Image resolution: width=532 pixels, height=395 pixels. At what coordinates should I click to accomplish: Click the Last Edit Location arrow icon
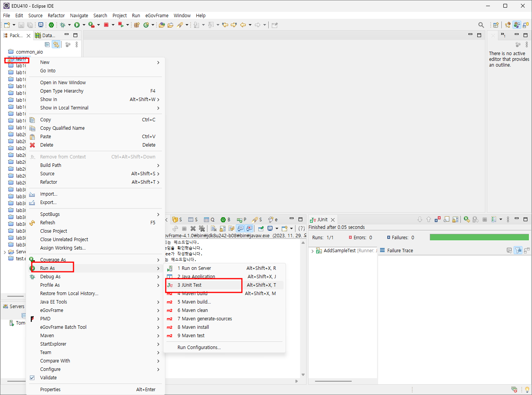tap(225, 25)
